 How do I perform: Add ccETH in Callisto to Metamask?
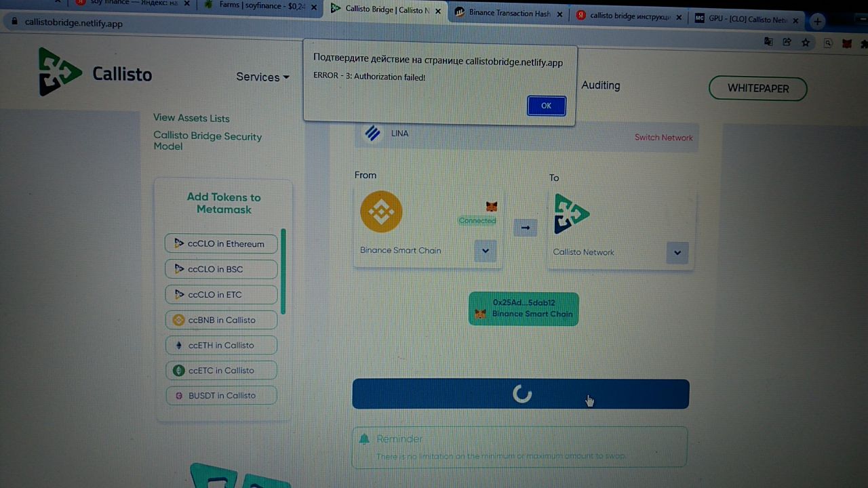(x=221, y=345)
